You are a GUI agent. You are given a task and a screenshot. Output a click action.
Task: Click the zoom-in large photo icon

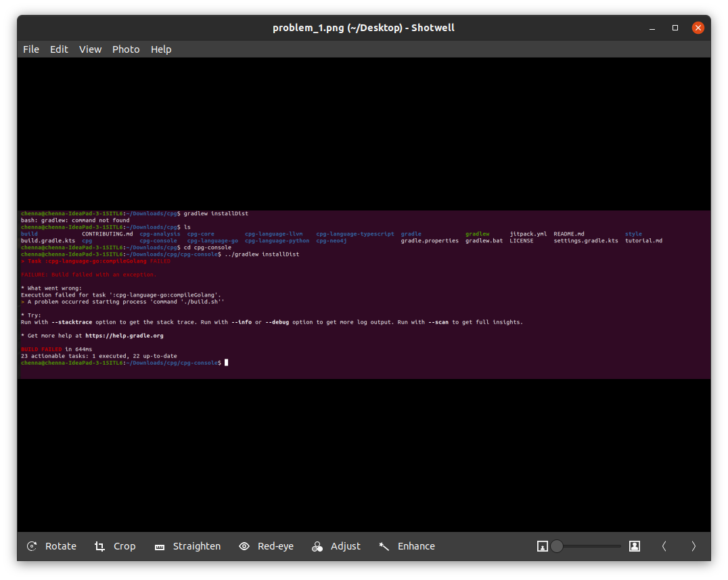635,547
